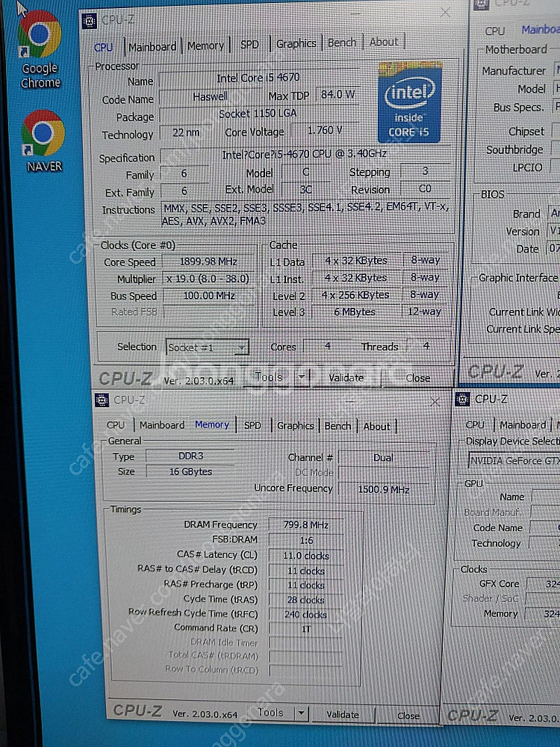Click the CPU-Z title icon of the CPU window
Viewport: 560px width, 747px height.
point(89,21)
